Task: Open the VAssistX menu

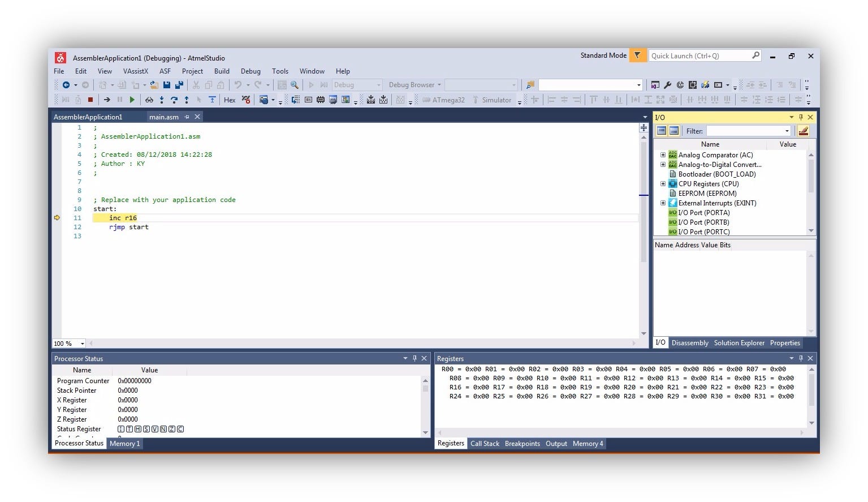Action: point(136,71)
